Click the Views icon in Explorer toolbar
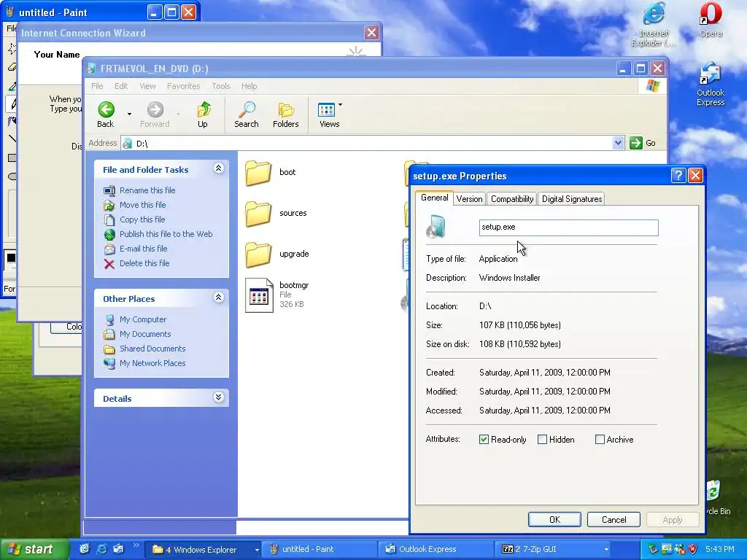 pyautogui.click(x=326, y=109)
